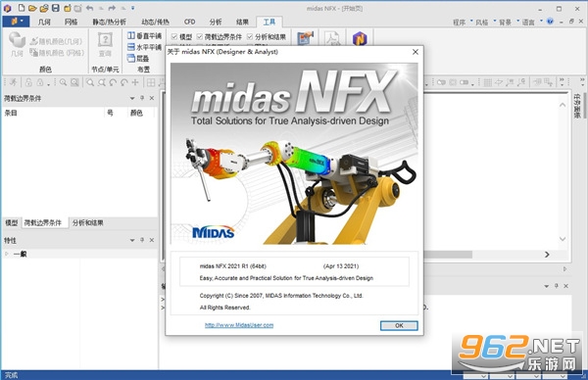Click the 查询 query icon in the 节点/单元 ribbon group
This screenshot has height=380, width=588.
tap(105, 44)
